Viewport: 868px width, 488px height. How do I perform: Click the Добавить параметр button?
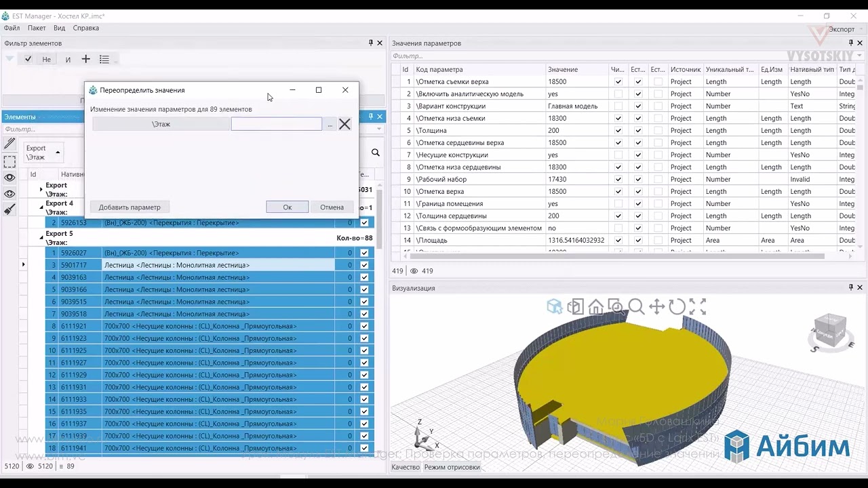coord(130,207)
